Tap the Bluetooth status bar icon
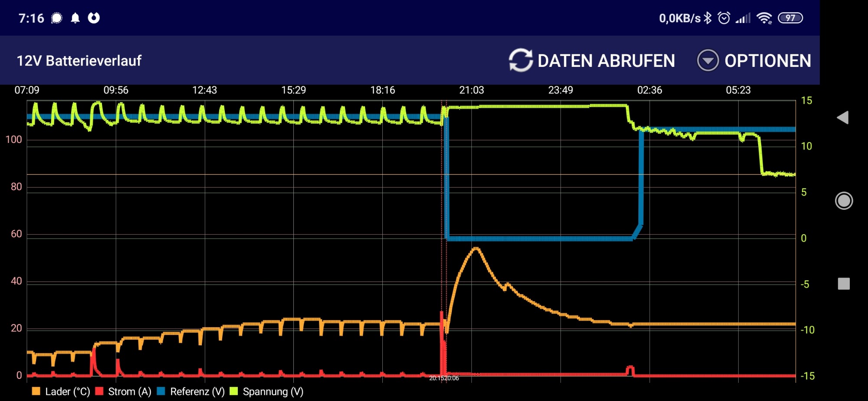This screenshot has height=401, width=868. coord(708,18)
